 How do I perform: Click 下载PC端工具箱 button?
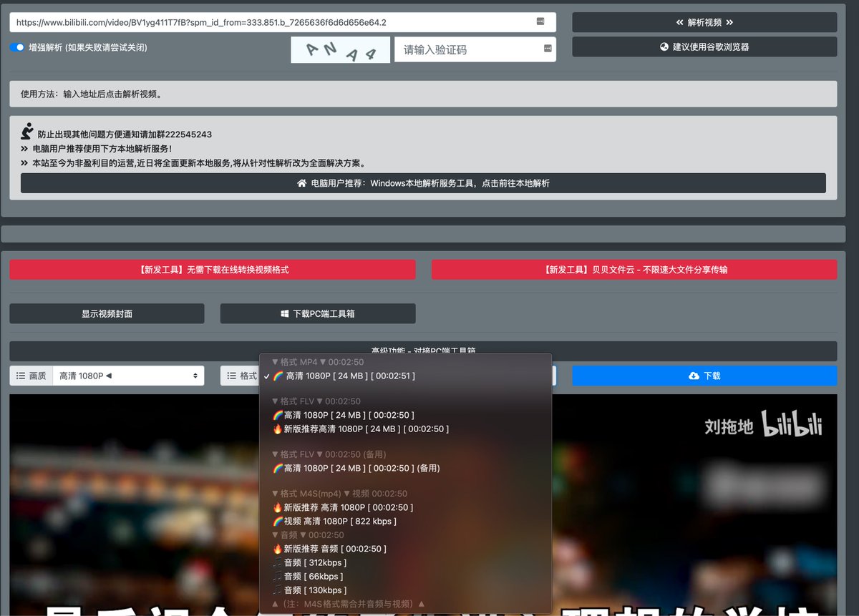coord(318,313)
